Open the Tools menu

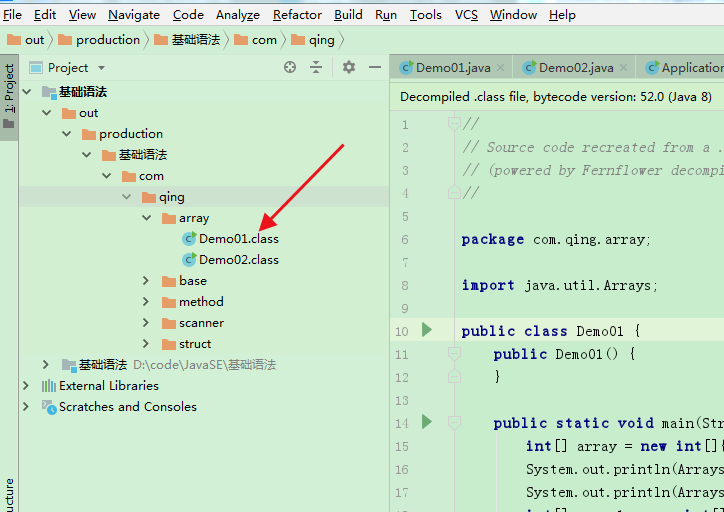click(426, 15)
